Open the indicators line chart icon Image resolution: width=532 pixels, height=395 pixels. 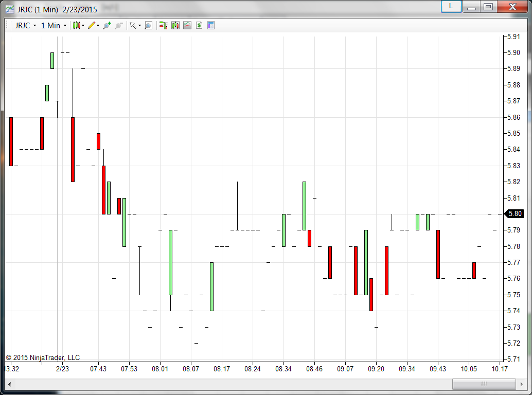pos(187,25)
